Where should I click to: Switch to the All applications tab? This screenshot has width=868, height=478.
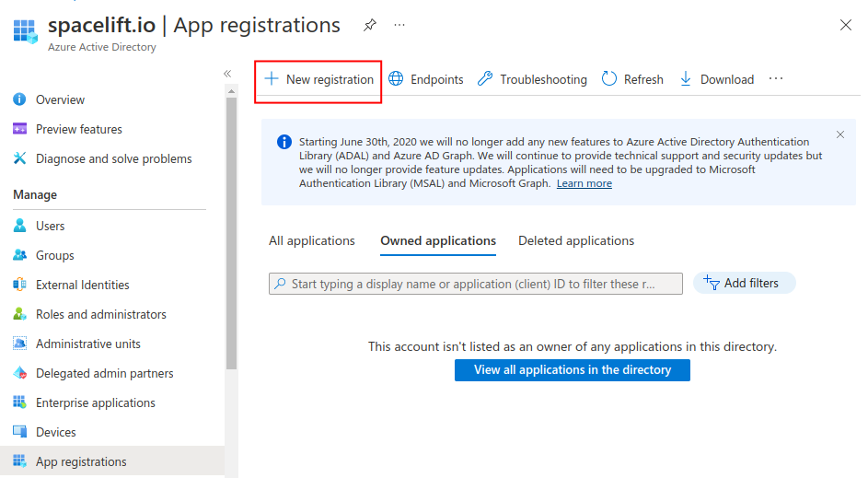click(311, 240)
